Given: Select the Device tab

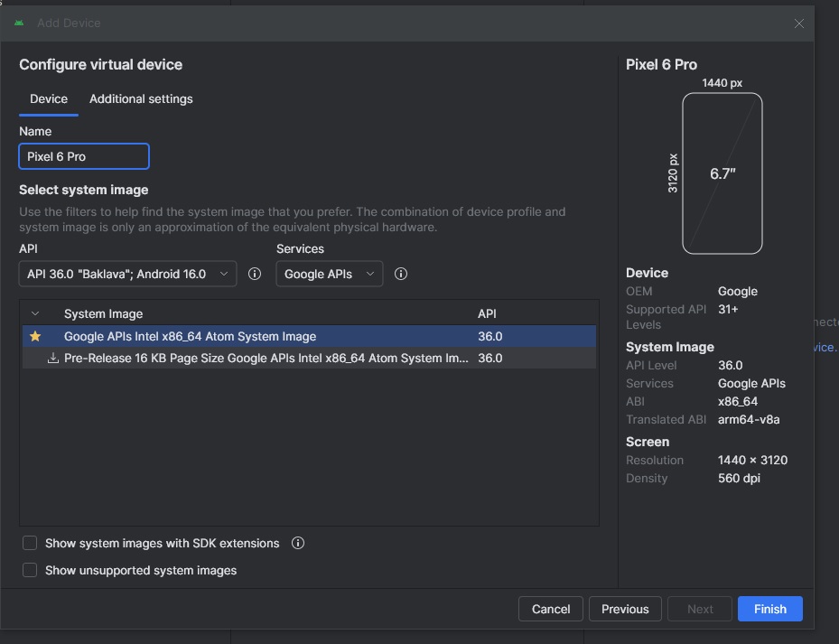Looking at the screenshot, I should 49,98.
